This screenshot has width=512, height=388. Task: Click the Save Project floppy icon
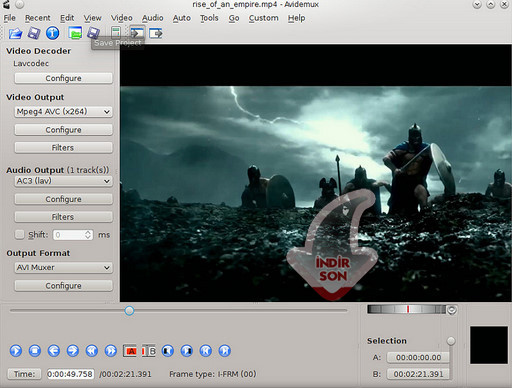[x=93, y=33]
